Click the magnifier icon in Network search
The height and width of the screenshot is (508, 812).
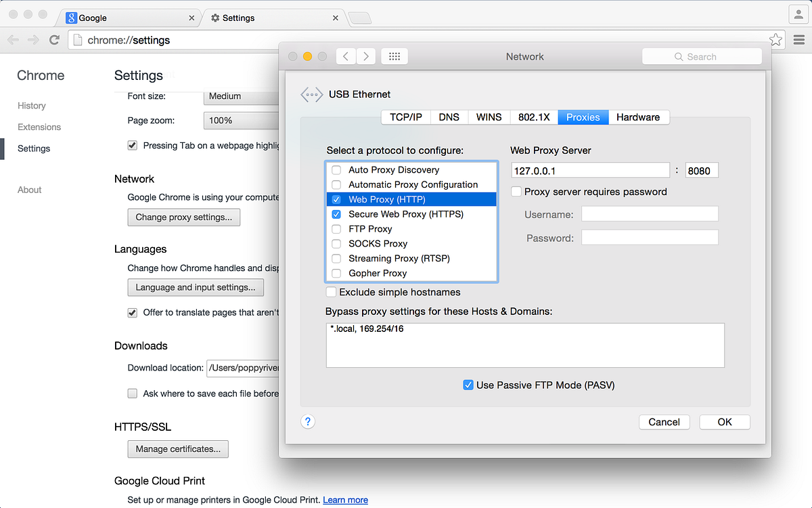click(679, 57)
